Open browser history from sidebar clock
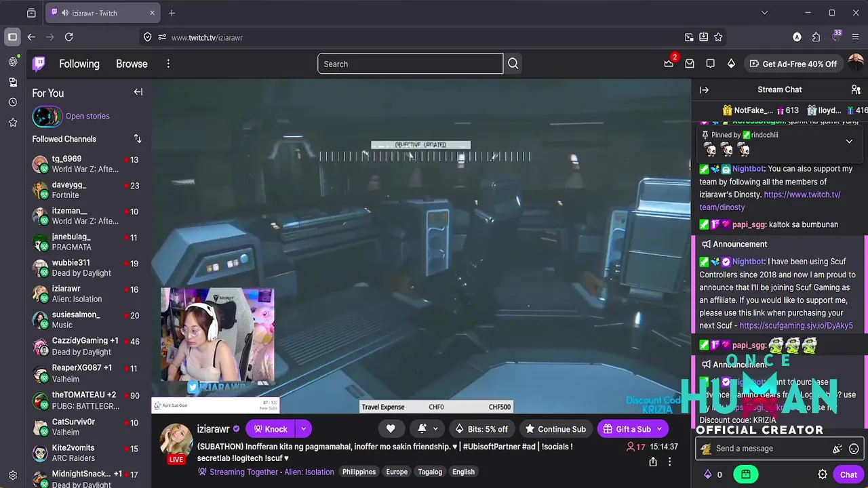The image size is (868, 488). (x=13, y=102)
